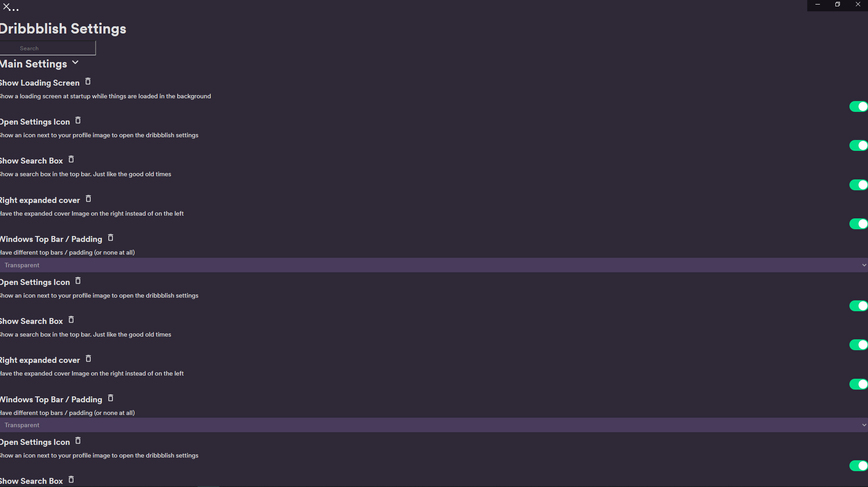Reset the Windows Top Bar / Padding setting
The image size is (868, 487).
coord(110,237)
